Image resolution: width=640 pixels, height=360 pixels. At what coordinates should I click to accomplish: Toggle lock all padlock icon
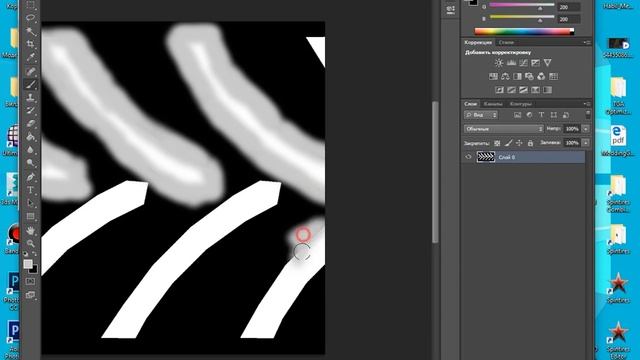click(x=530, y=143)
